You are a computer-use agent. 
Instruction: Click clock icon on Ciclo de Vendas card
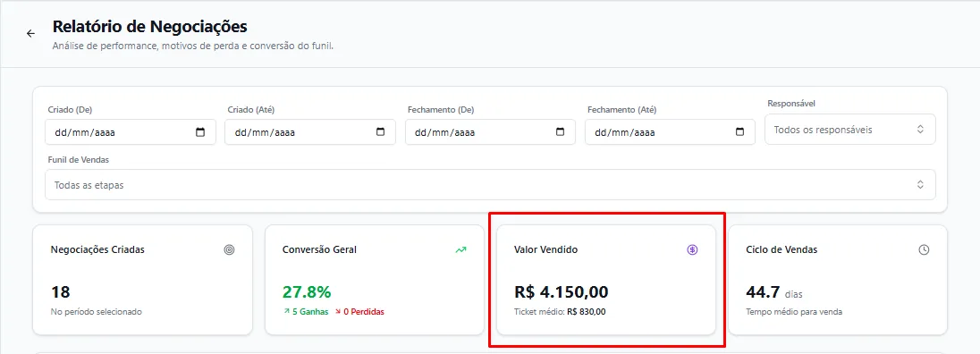(x=925, y=249)
